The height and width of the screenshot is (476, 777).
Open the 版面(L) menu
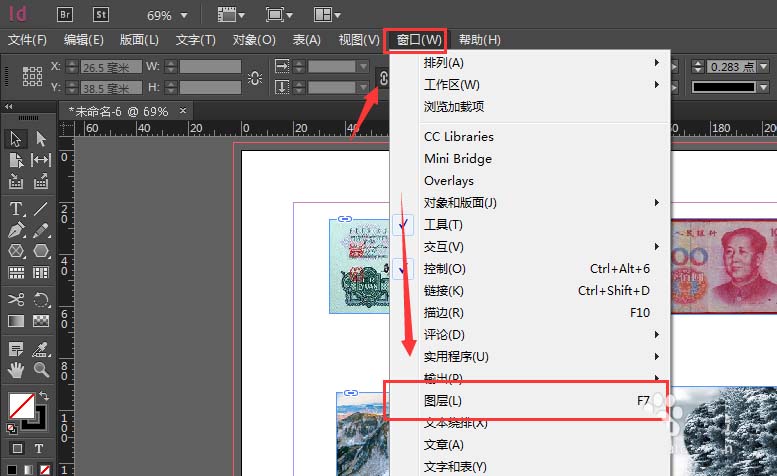click(x=139, y=40)
